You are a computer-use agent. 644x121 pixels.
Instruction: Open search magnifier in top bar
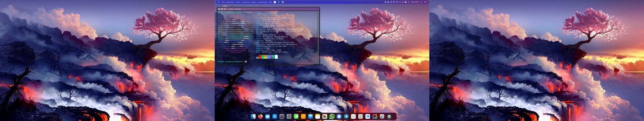coord(421,2)
